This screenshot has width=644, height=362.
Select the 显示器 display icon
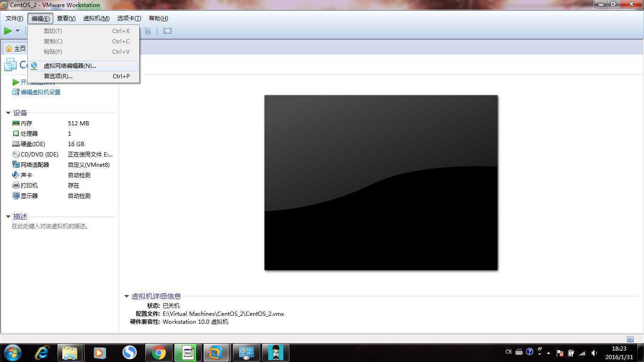pos(16,196)
